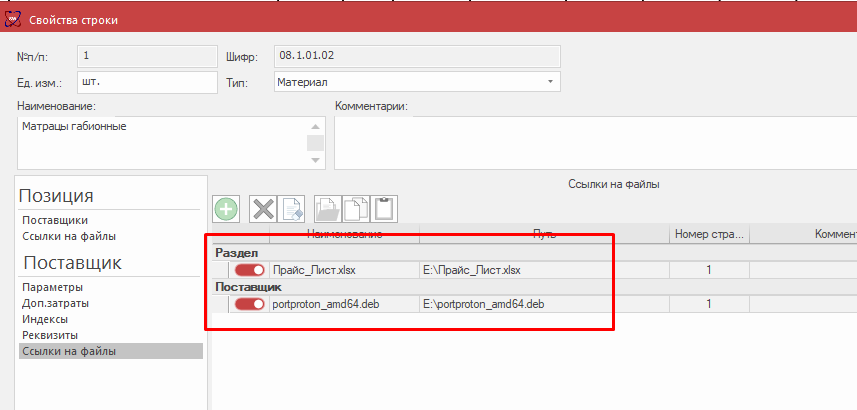Select Параметры in Поставщик section
Screen dimensions: 857x410
(x=52, y=288)
